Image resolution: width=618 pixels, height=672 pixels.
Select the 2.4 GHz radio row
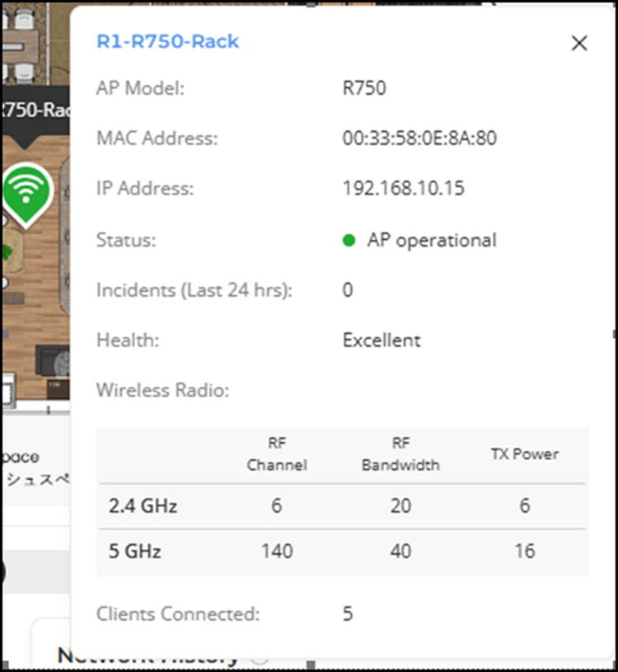click(x=143, y=505)
